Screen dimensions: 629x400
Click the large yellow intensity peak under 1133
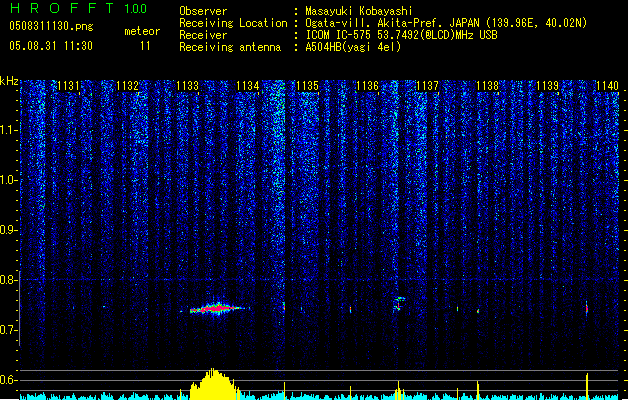point(214,384)
